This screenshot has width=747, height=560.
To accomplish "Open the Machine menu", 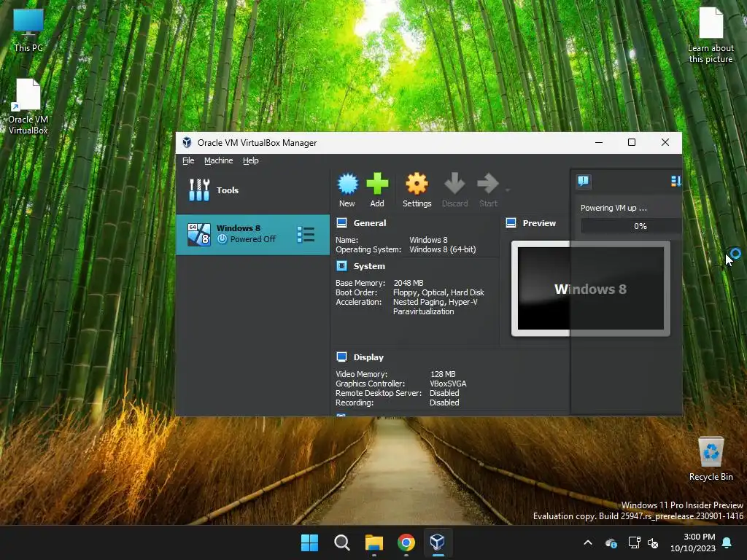I will [219, 160].
